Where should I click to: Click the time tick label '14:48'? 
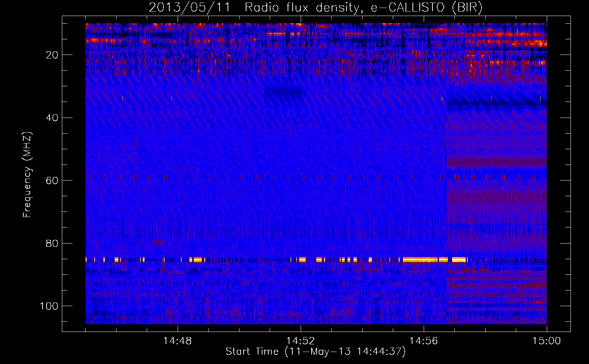(x=178, y=341)
